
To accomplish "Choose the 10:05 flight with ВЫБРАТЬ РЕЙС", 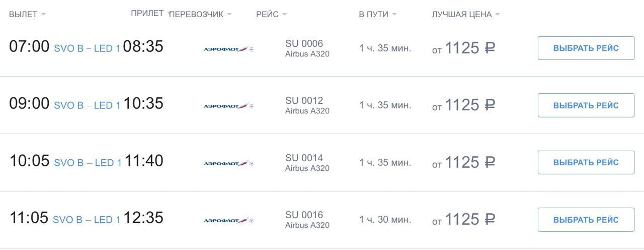I will point(586,162).
